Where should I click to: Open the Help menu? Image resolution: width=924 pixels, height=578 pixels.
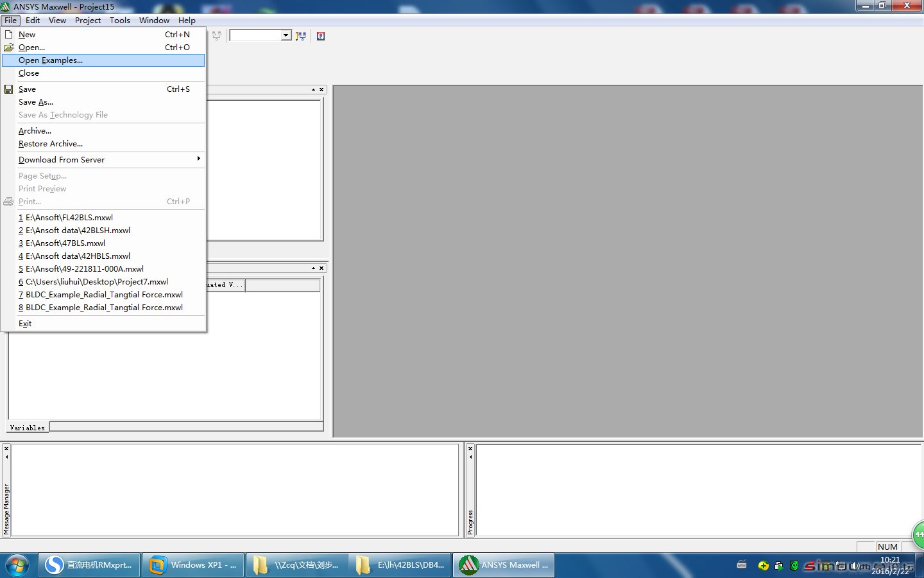pyautogui.click(x=187, y=21)
